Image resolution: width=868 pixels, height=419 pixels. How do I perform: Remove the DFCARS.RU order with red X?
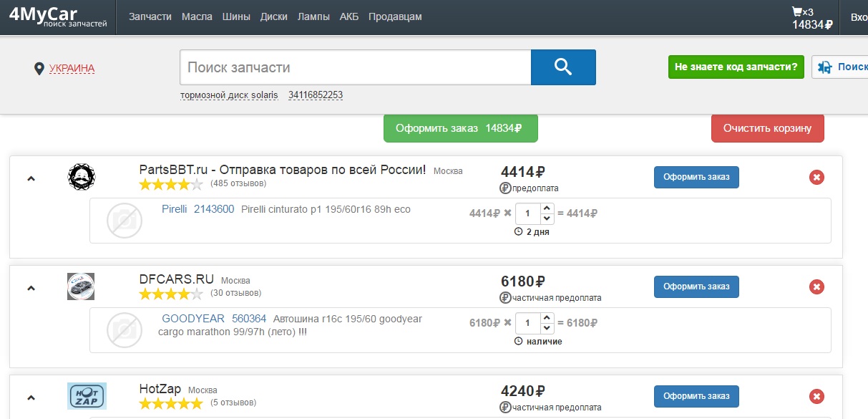pos(816,287)
